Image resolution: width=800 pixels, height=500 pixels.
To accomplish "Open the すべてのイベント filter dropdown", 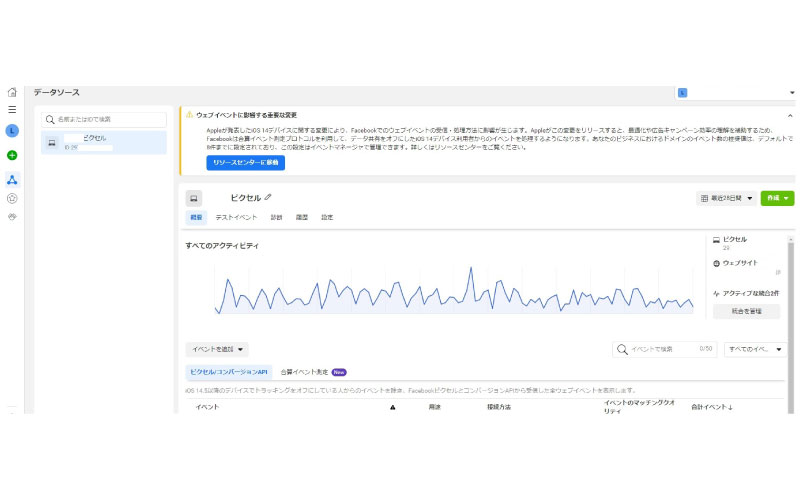I will pyautogui.click(x=755, y=349).
